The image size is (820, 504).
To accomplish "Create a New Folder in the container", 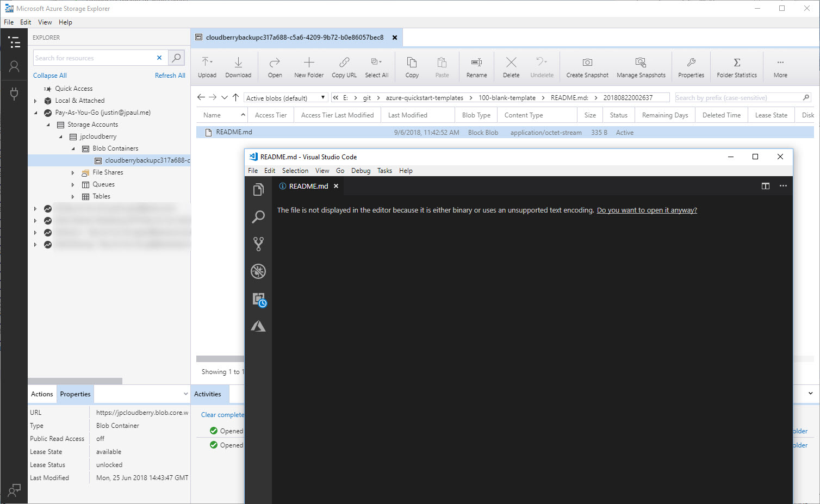I will click(x=309, y=67).
